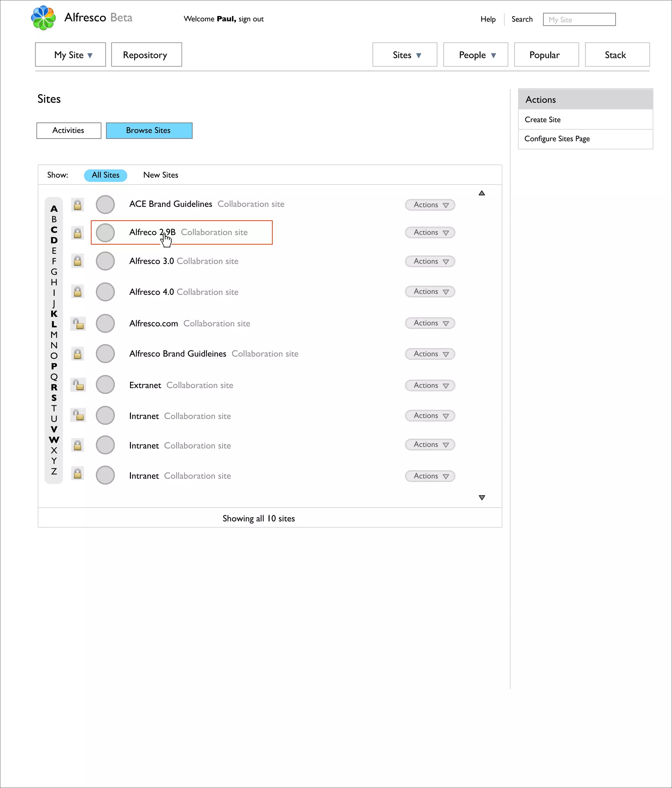Open the Alfresco.com site
Image resolution: width=672 pixels, height=788 pixels.
pos(154,324)
